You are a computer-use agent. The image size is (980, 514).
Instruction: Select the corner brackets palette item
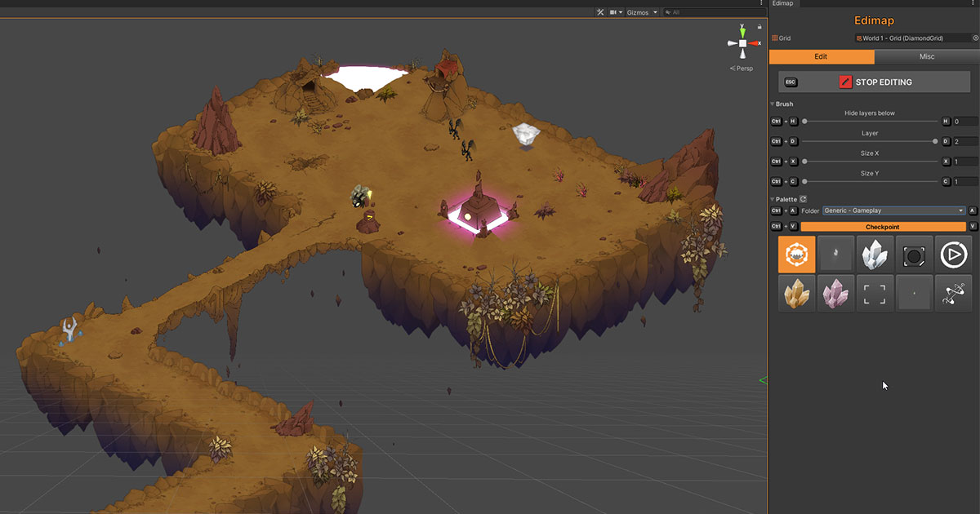tap(875, 293)
